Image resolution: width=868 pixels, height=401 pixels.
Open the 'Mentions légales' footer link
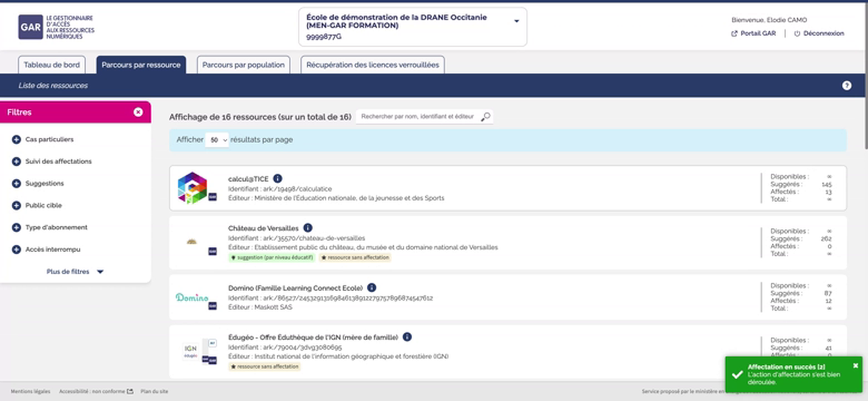[30, 392]
